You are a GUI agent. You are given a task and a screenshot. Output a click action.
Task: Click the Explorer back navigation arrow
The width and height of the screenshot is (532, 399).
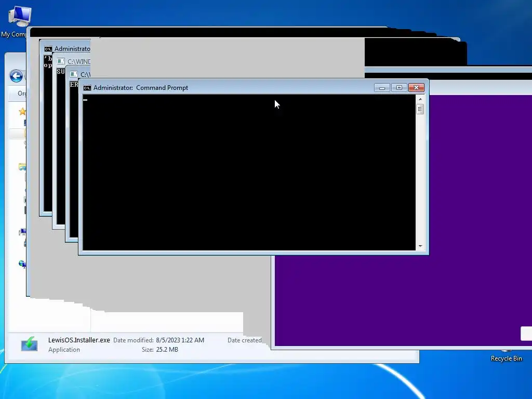click(16, 76)
